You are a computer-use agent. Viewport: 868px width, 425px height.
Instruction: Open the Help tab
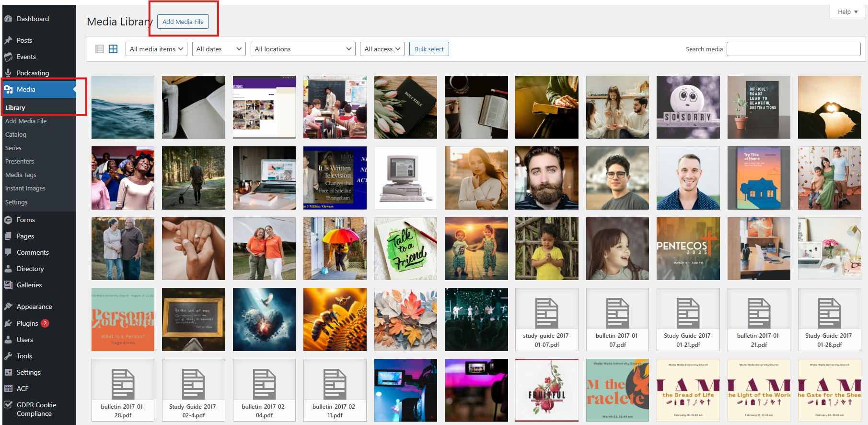click(847, 12)
